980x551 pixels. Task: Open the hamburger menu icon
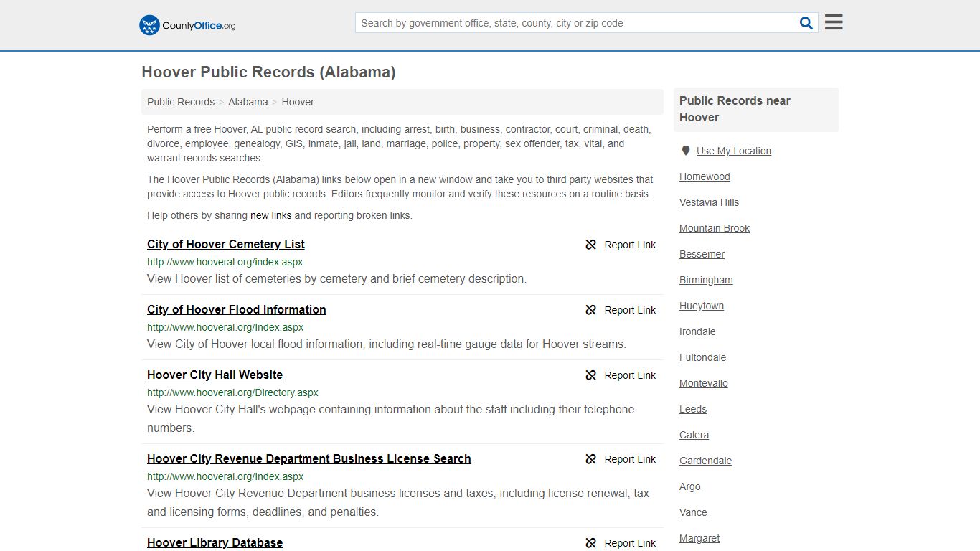click(834, 22)
